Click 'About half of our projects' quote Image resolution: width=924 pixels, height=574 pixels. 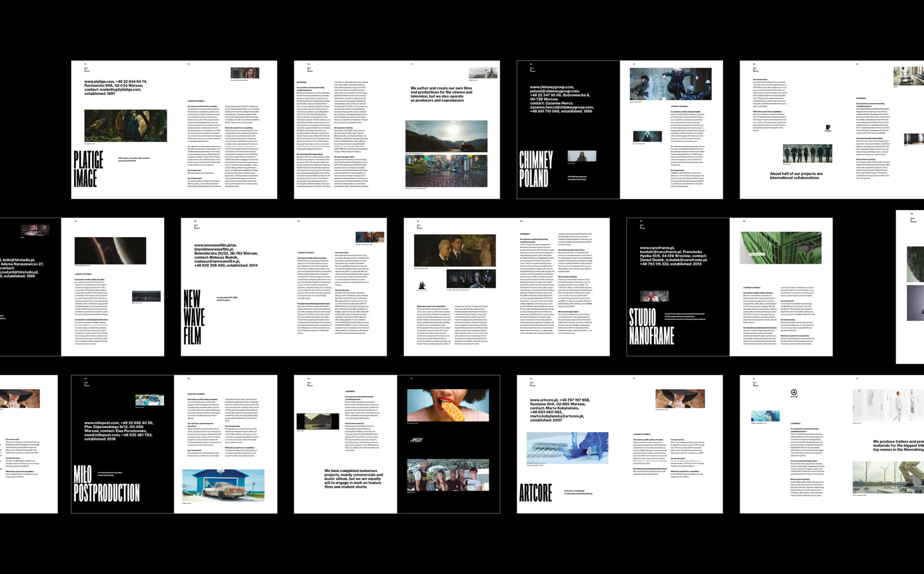coord(796,176)
